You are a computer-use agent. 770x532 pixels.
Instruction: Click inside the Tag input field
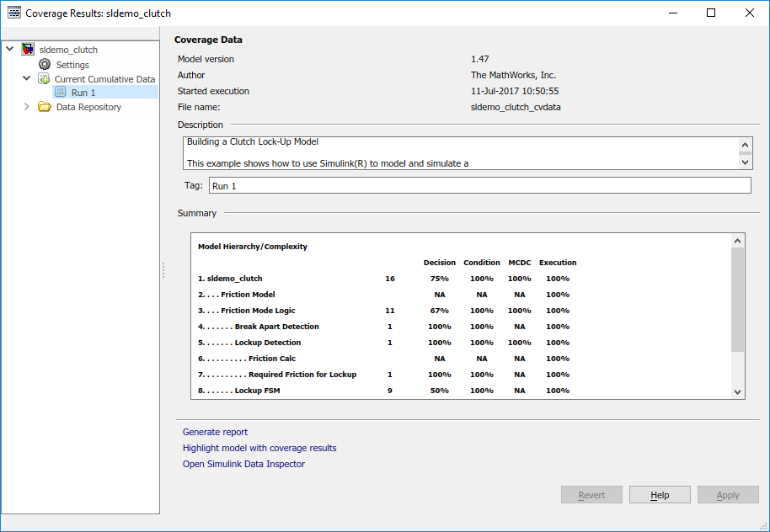point(479,185)
